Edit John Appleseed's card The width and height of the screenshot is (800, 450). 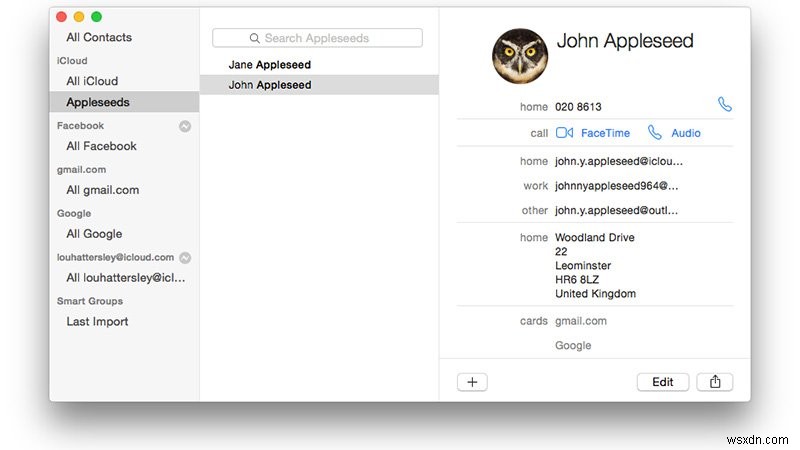(x=663, y=382)
